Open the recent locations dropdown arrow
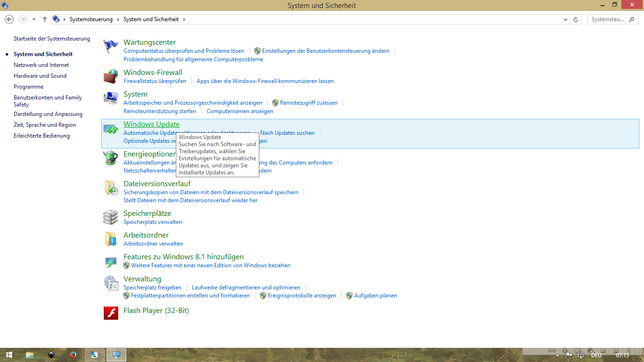 pos(34,19)
